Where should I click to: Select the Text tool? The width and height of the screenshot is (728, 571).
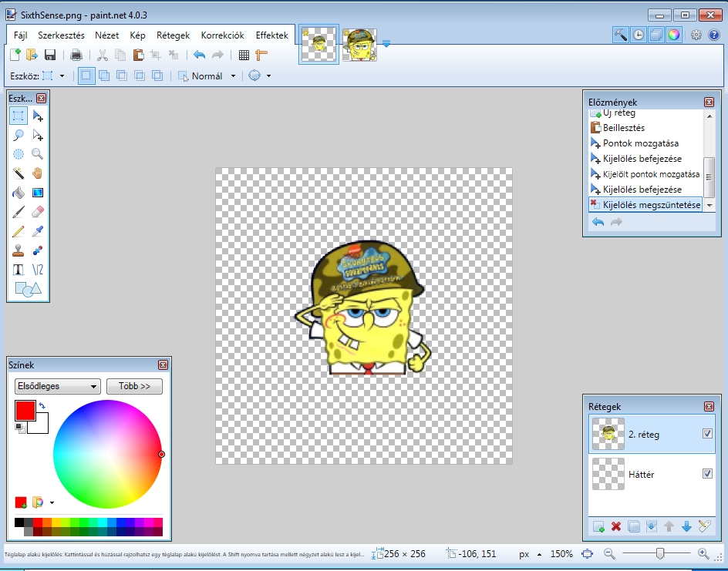pos(18,270)
